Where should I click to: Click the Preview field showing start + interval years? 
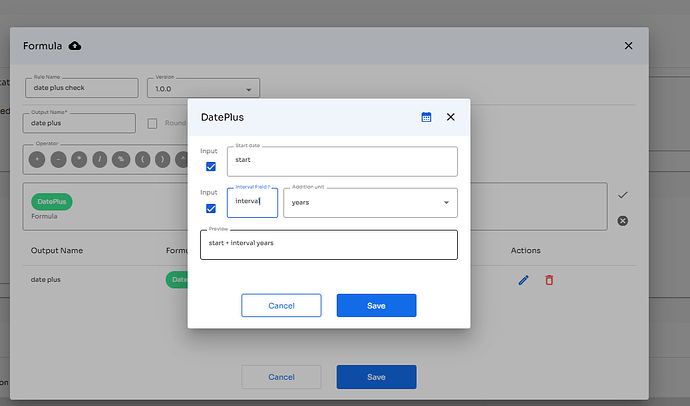pos(329,245)
